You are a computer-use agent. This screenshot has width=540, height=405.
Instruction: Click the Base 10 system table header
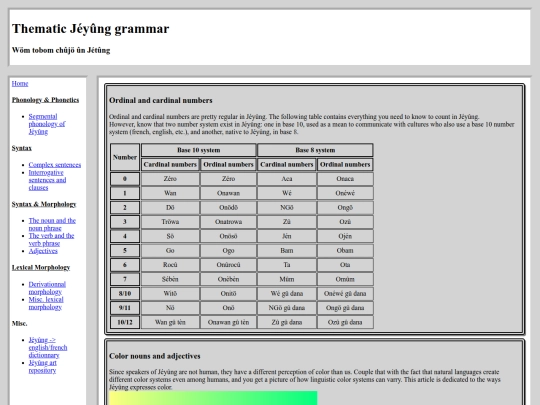tap(199, 150)
